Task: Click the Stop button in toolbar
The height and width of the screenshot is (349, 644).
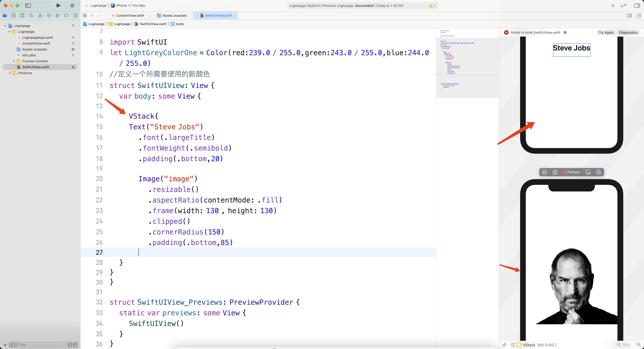Action: pyautogui.click(x=72, y=5)
